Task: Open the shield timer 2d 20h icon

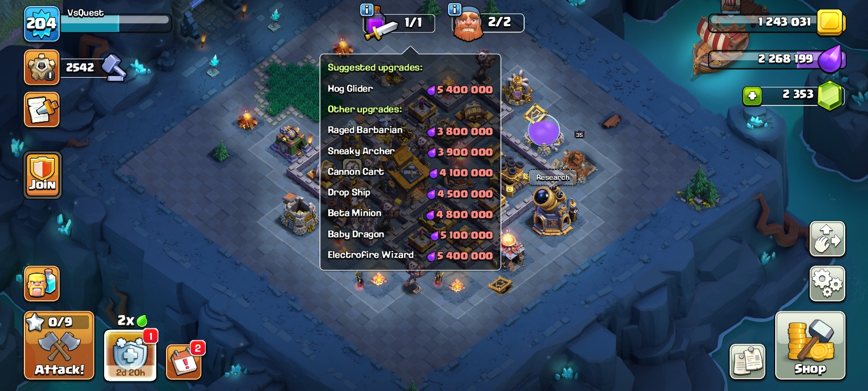Action: coord(130,355)
